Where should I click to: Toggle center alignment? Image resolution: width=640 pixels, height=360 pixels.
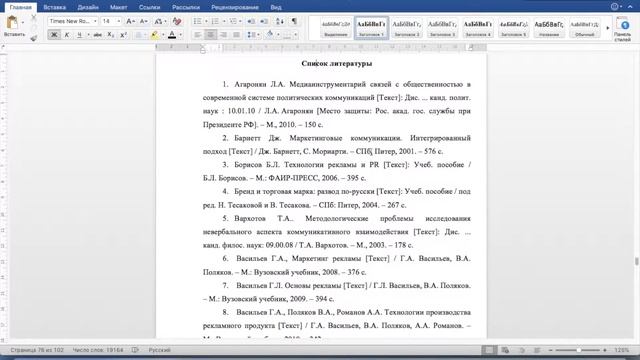210,35
